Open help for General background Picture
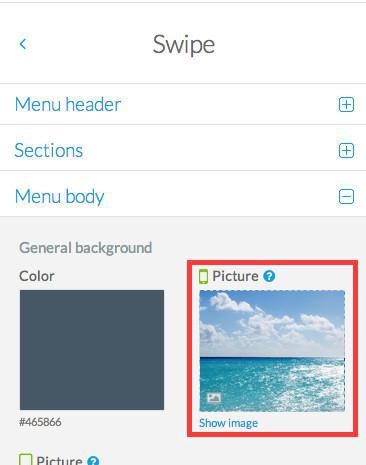 [269, 276]
